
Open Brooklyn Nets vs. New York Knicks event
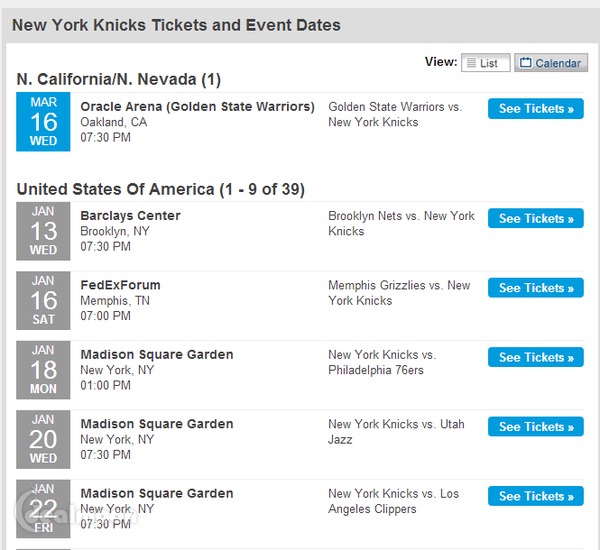400,223
